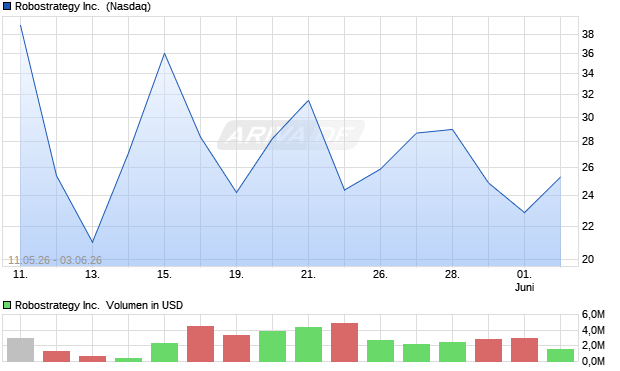Viewport: 620px width, 371px height.
Task: Click the x-axis label '28.'
Action: [452, 274]
